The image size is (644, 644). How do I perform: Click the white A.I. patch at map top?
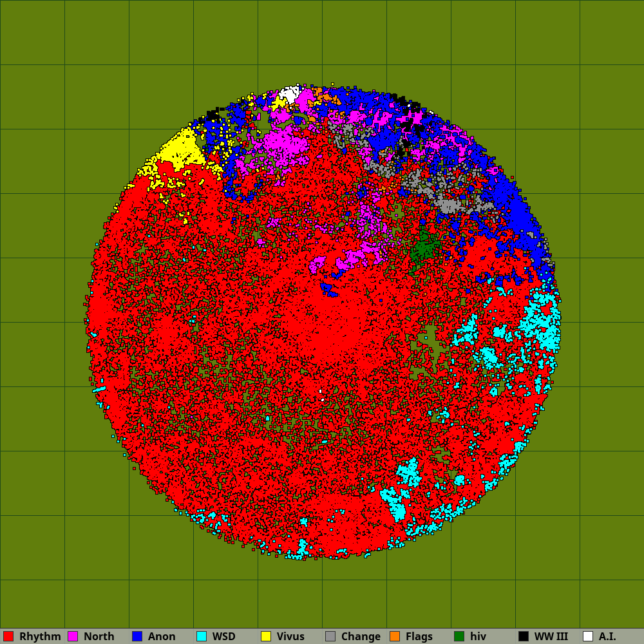coord(289,93)
